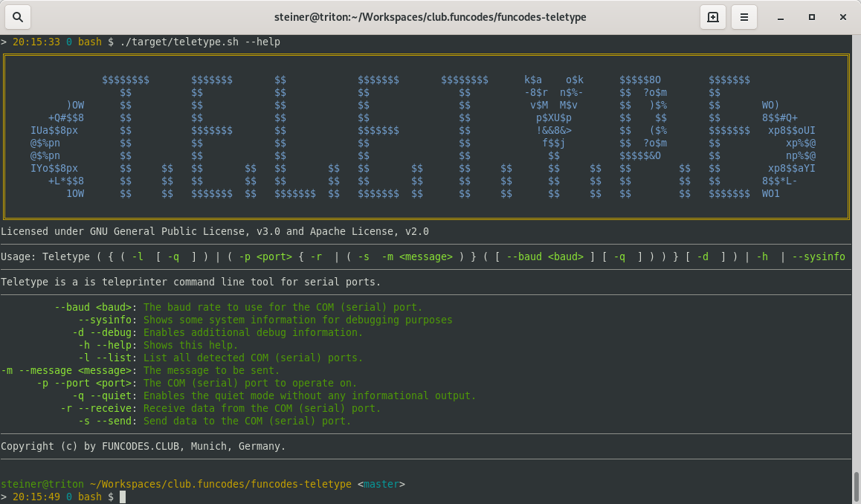Click the Search icon in the header bar
Image resolution: width=861 pixels, height=504 pixels.
click(x=16, y=16)
